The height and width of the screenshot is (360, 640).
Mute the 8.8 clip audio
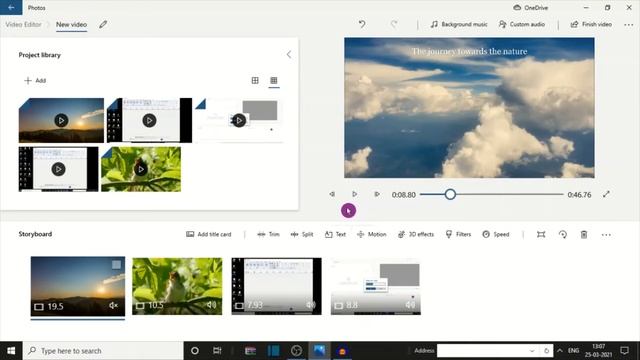tap(410, 305)
